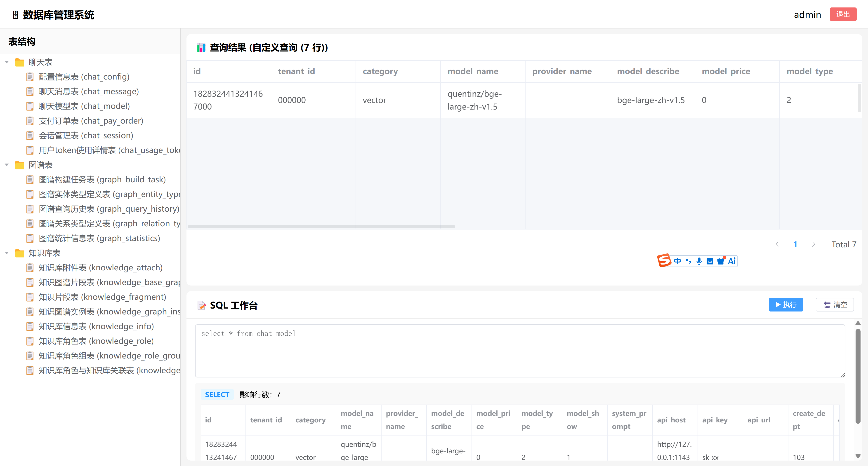This screenshot has width=868, height=466.
Task: Click the Sogou voice microphone icon
Action: (699, 261)
